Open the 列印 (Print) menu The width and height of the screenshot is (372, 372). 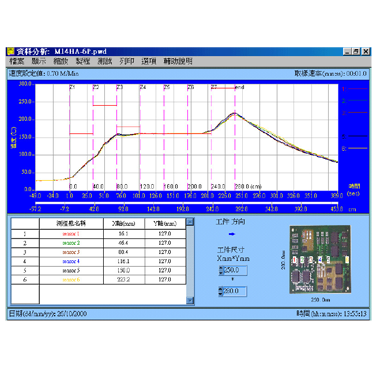[127, 61]
